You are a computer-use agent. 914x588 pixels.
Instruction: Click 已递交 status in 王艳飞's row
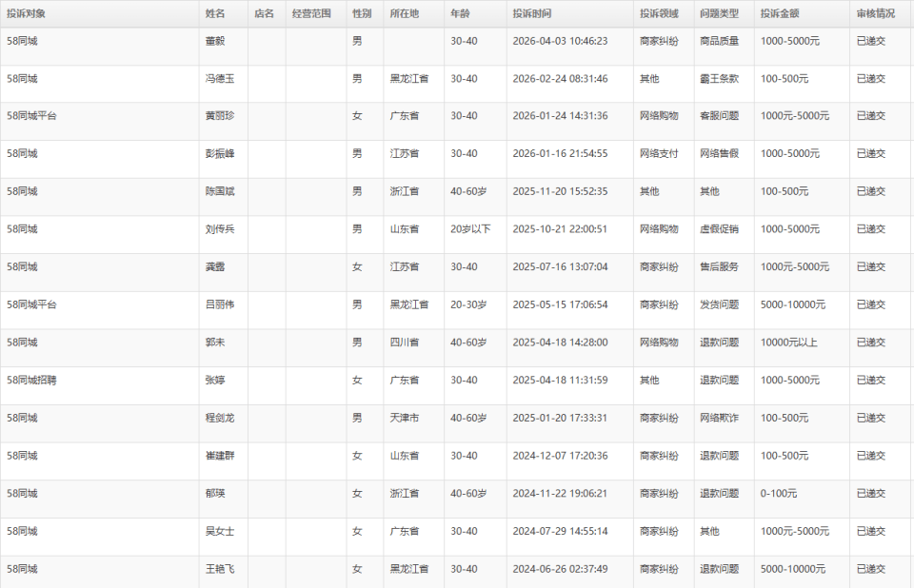871,569
